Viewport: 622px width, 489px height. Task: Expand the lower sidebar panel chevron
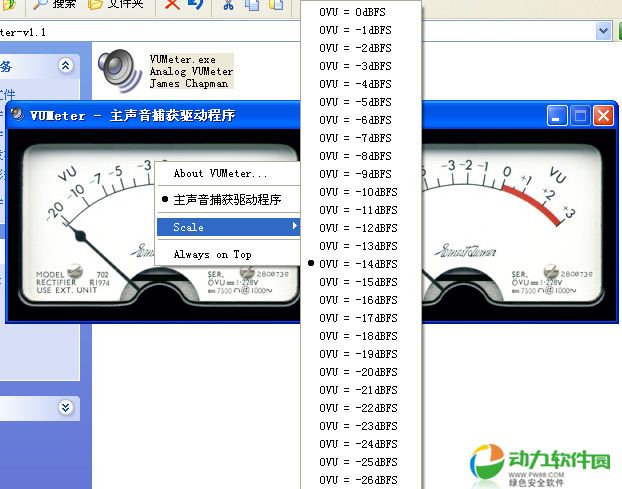66,407
